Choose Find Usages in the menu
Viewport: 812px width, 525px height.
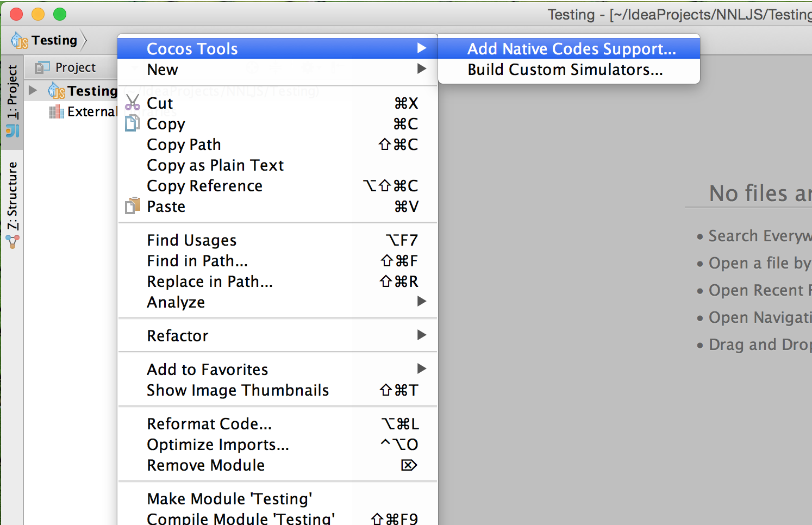click(x=191, y=240)
